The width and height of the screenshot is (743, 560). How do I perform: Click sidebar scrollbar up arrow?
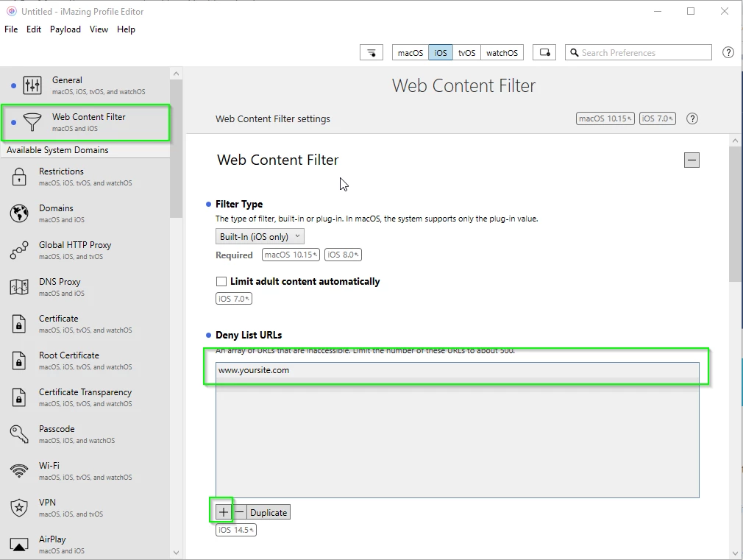coord(177,74)
